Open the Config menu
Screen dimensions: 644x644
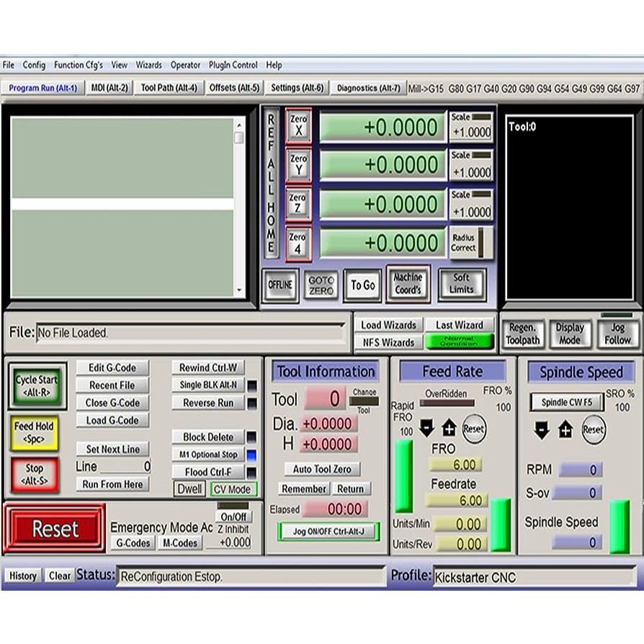click(x=34, y=65)
